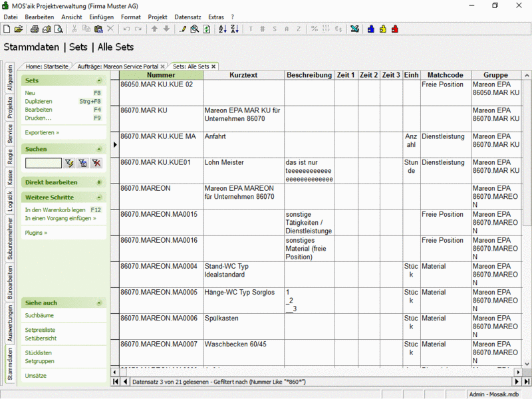This screenshot has width=532, height=399.
Task: Switch to Aufträge: Mareon Service Portal tab
Action: click(x=118, y=66)
